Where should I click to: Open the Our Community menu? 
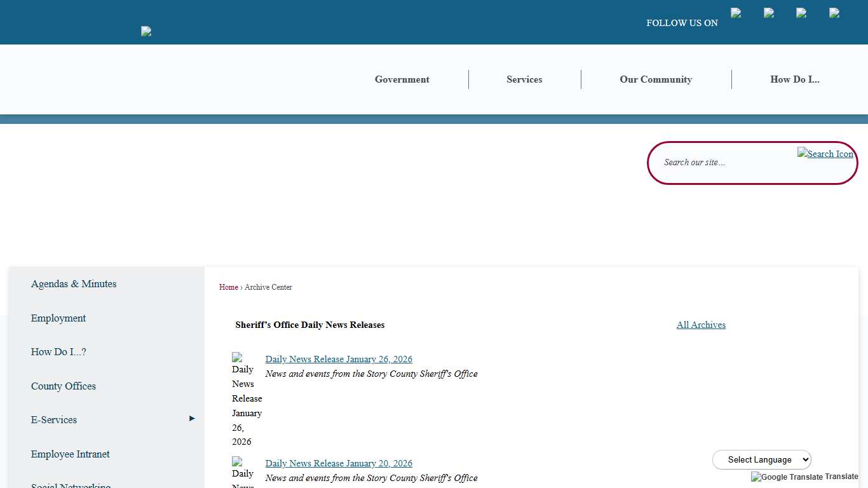click(x=656, y=79)
